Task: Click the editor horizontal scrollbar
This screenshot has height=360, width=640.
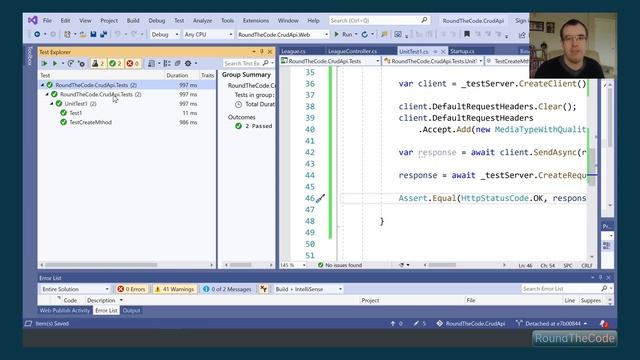Action: [464, 265]
